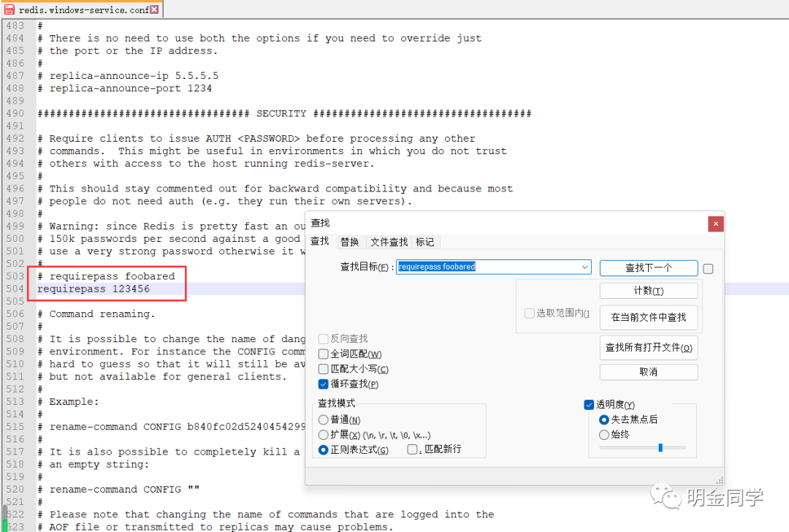Screen dimensions: 789x532
Task: Click the 取消 button
Action: [649, 372]
